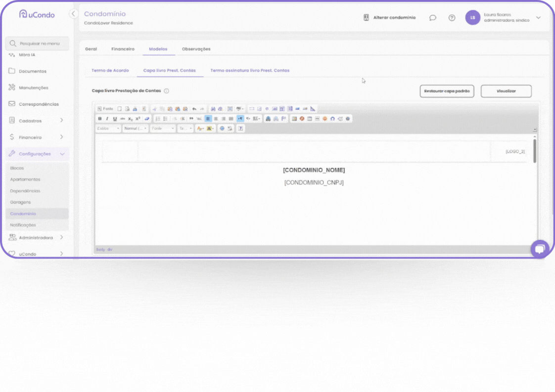Click the Restaurar capa padrão button
Screen dimensions: 555x392
coord(447,91)
